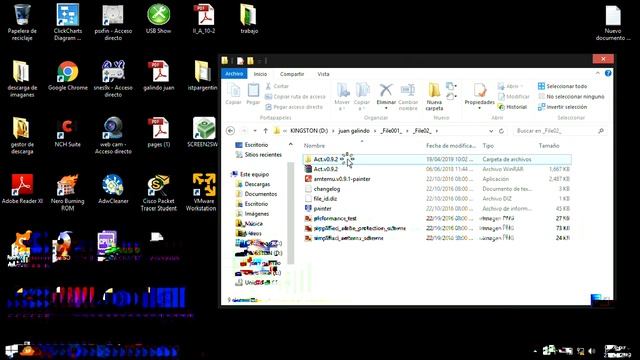Go back with the Explorer back arrow
The height and width of the screenshot is (360, 640).
230,131
